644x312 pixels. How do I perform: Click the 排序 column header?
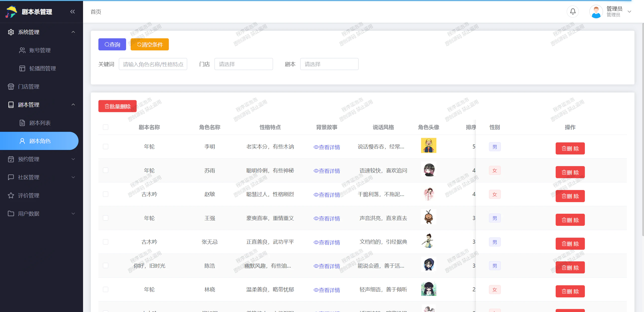pos(471,127)
